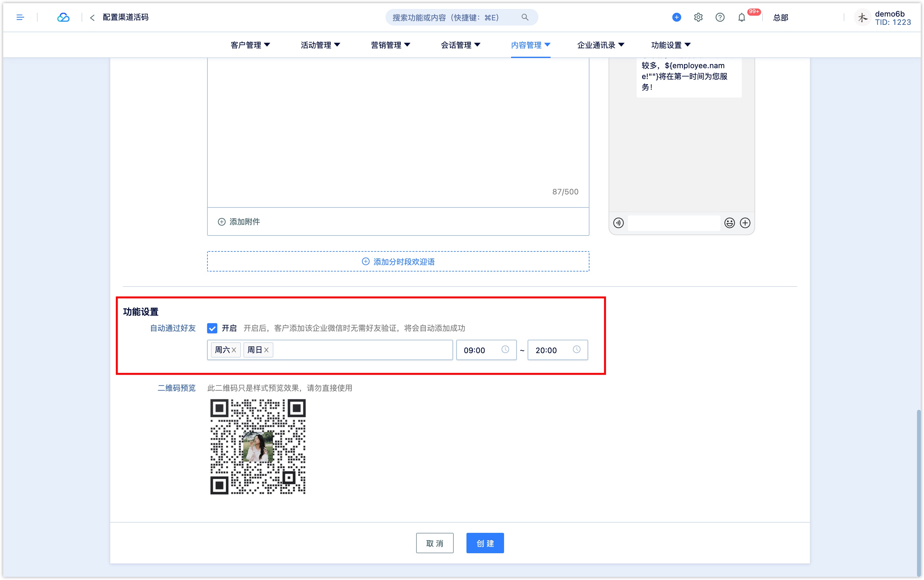Open the 09:00 start time picker
This screenshot has width=924, height=580.
[486, 350]
